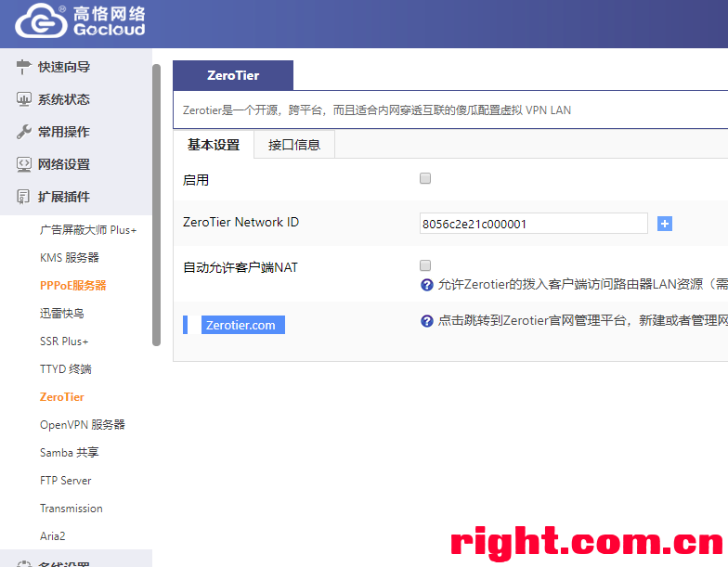The image size is (728, 567).
Task: Click the help icon beside 点击跳转到Zerotier官网
Action: (x=427, y=321)
